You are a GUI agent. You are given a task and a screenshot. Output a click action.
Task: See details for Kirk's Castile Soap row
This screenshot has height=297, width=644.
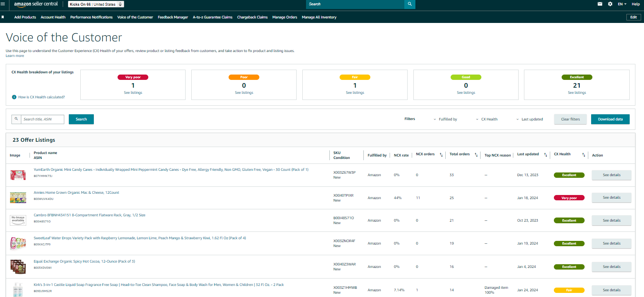click(x=611, y=290)
